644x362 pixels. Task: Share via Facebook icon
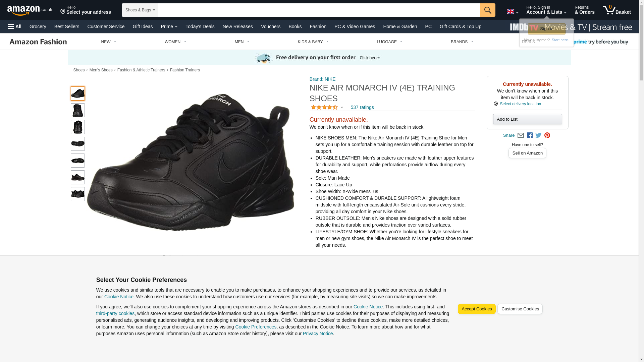click(530, 135)
